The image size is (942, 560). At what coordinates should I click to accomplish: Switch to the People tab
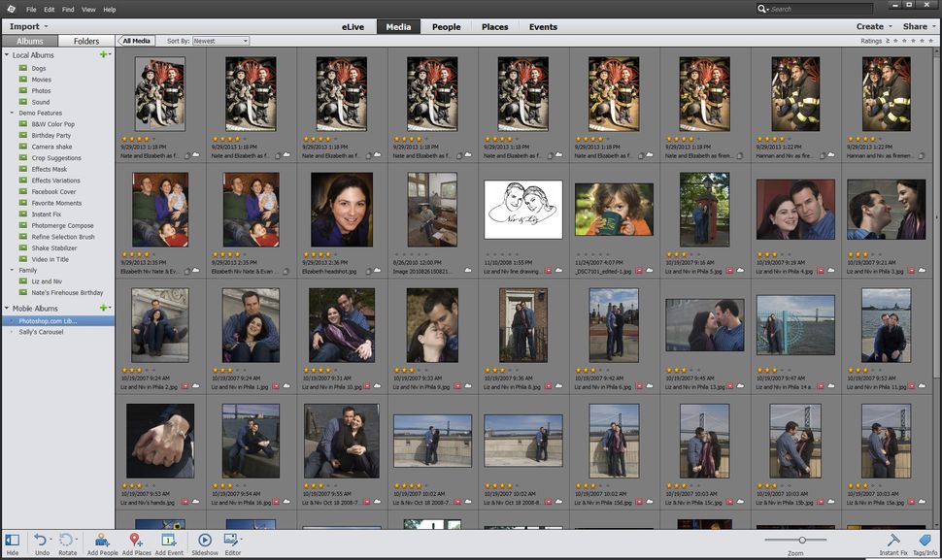[446, 27]
